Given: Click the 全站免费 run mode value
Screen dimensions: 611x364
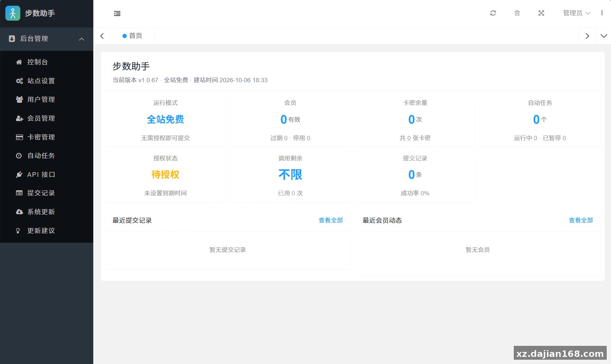Looking at the screenshot, I should (165, 119).
